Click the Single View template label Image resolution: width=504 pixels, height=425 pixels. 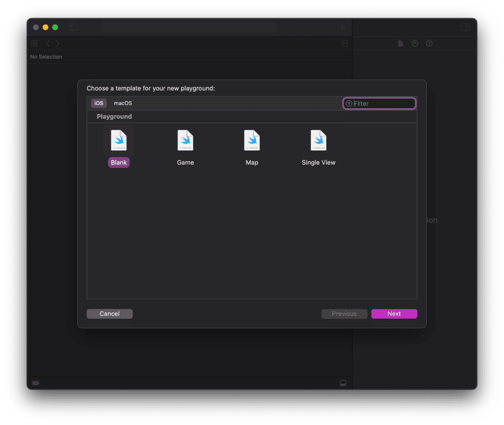(318, 162)
